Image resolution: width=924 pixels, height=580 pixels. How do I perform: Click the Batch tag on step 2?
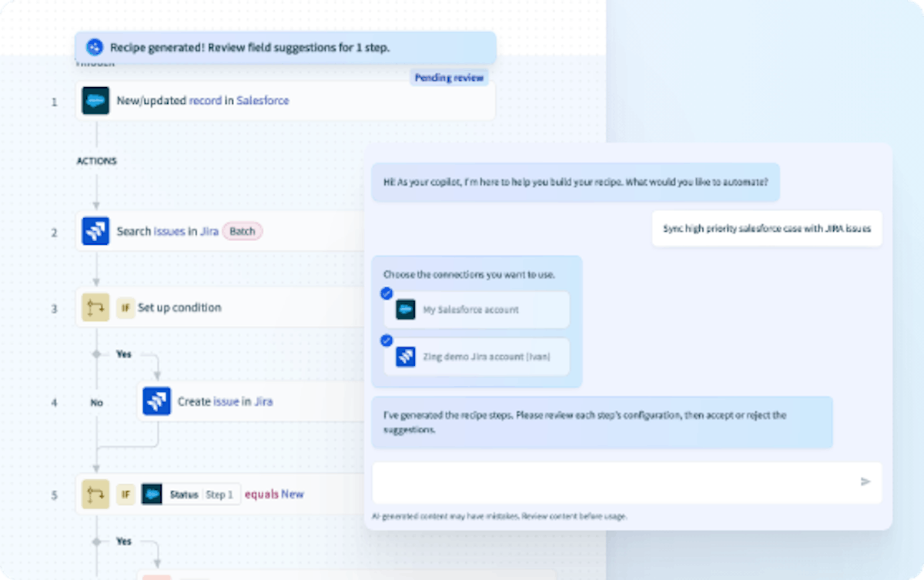click(243, 231)
